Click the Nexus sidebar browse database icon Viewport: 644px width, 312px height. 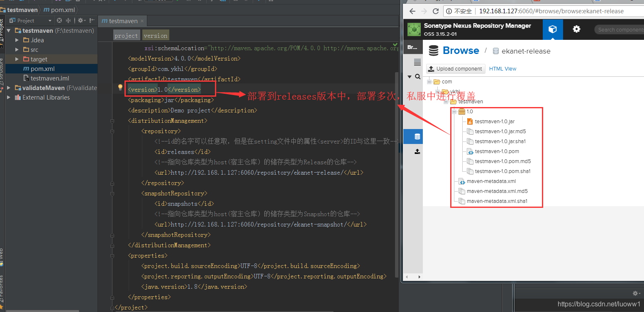pyautogui.click(x=417, y=136)
